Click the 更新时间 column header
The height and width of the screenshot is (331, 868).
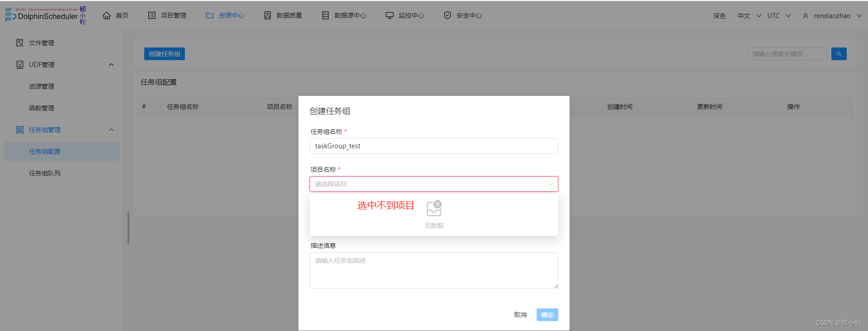[710, 107]
